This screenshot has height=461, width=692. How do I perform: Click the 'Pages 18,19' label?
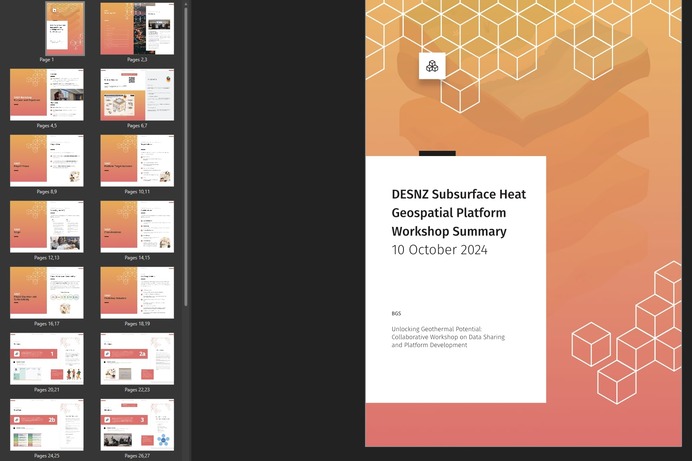pos(137,324)
